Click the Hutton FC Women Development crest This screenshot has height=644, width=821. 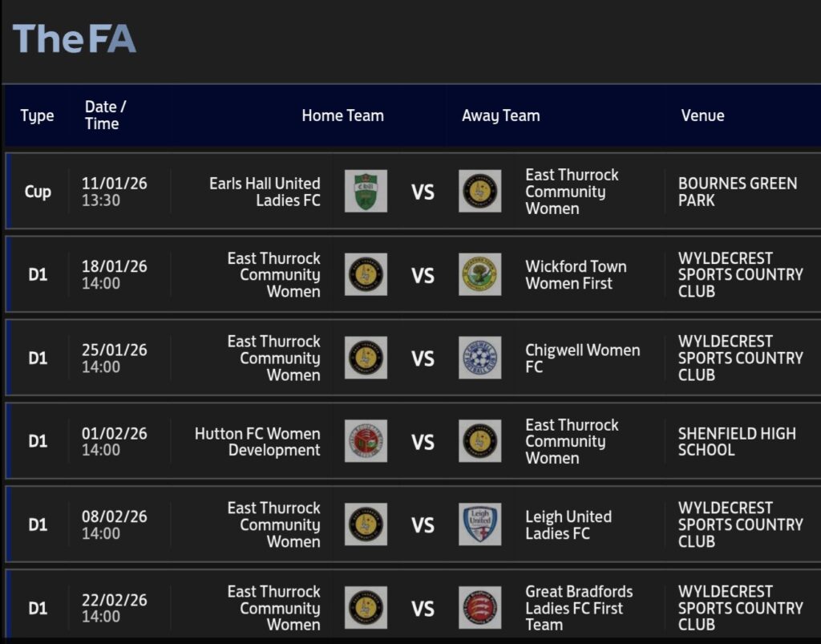click(366, 441)
